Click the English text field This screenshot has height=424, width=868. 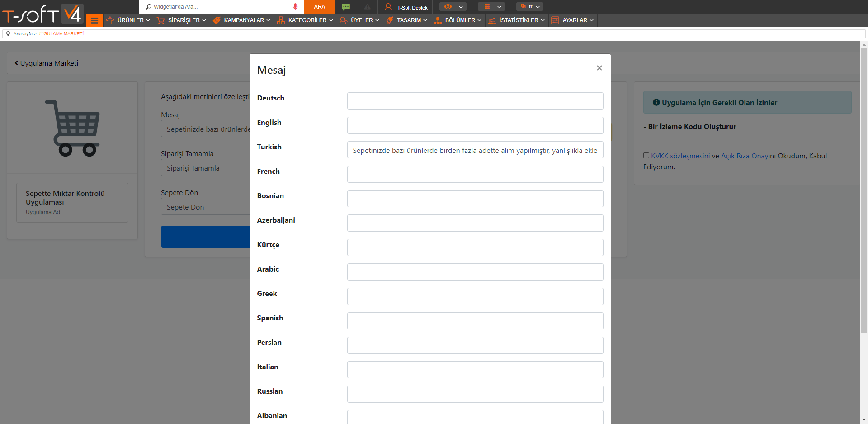(x=475, y=125)
